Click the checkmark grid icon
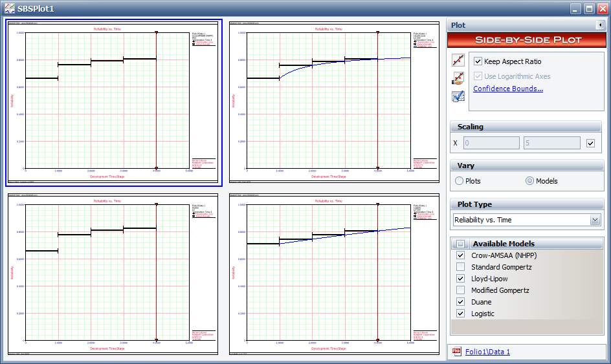This screenshot has height=364, width=611. [458, 96]
